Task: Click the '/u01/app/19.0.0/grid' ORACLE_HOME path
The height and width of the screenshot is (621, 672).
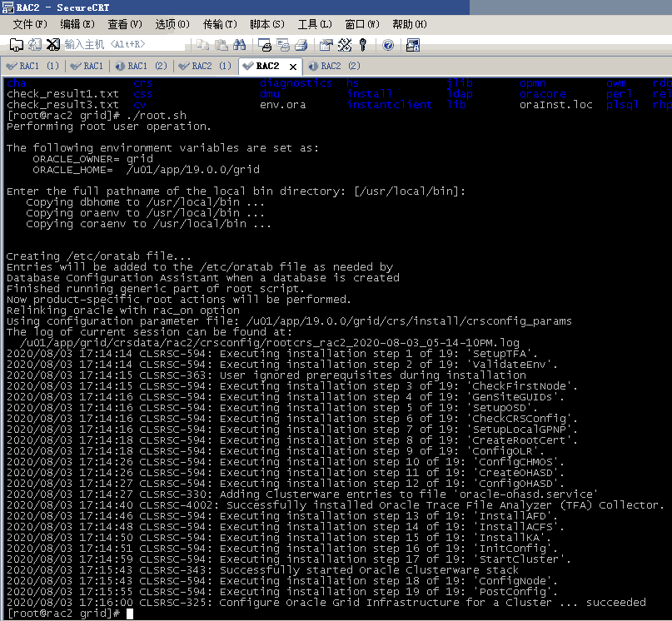Action: pyautogui.click(x=193, y=170)
